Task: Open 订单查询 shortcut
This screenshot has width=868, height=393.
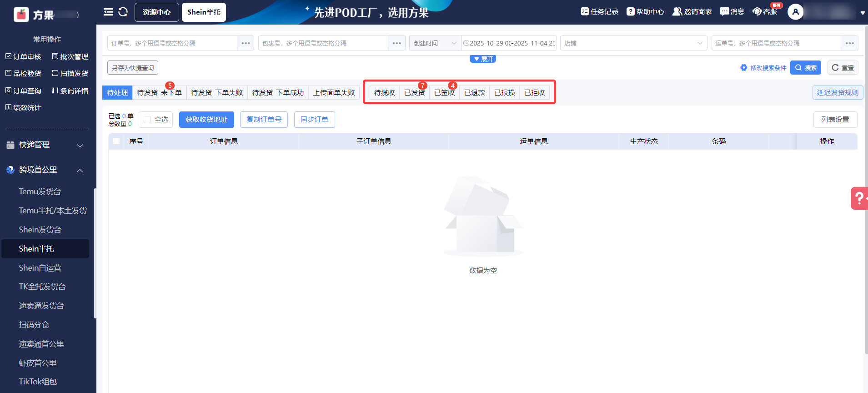Action: tap(23, 91)
